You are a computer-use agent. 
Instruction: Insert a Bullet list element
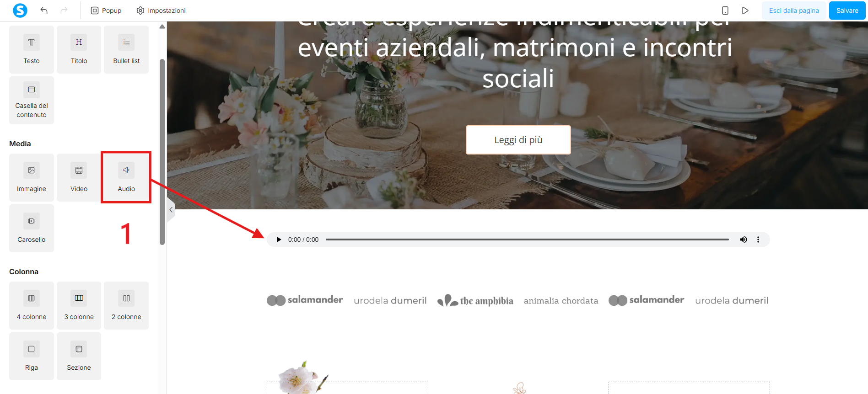click(126, 49)
